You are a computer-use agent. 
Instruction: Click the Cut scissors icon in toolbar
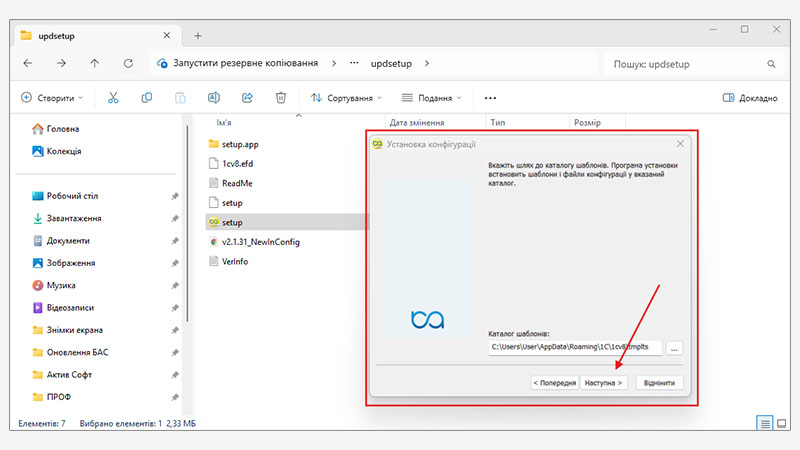114,98
